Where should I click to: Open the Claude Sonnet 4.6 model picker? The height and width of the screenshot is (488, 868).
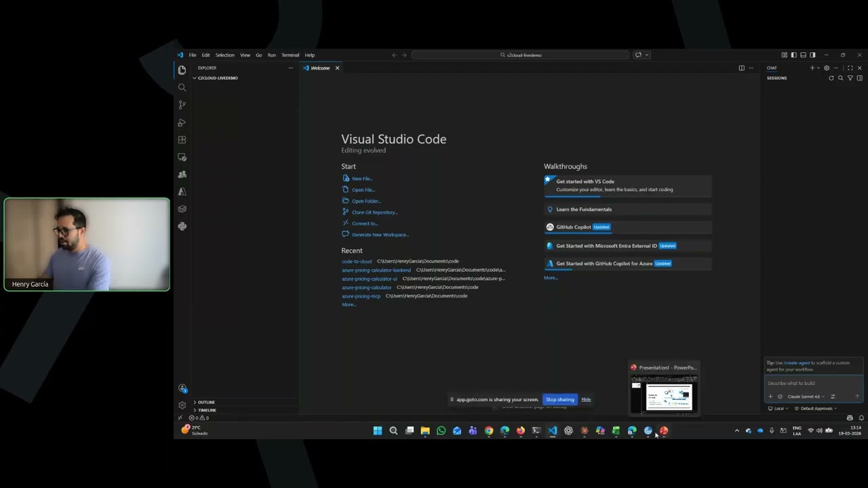(806, 396)
